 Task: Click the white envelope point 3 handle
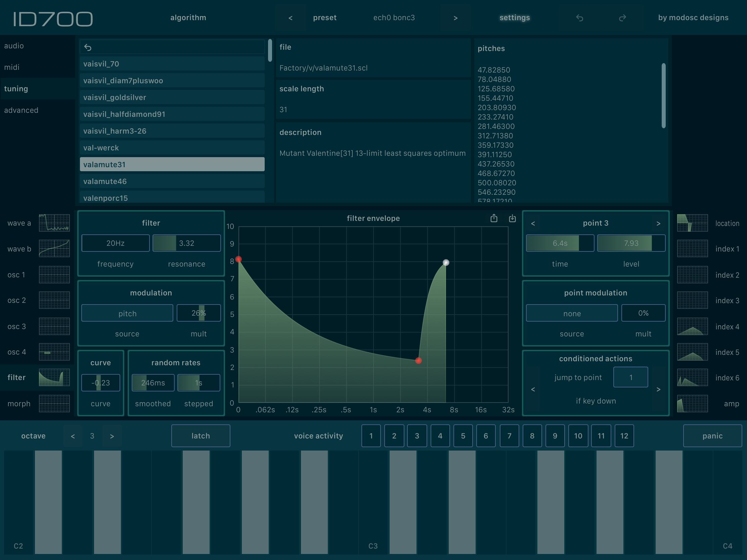point(446,263)
